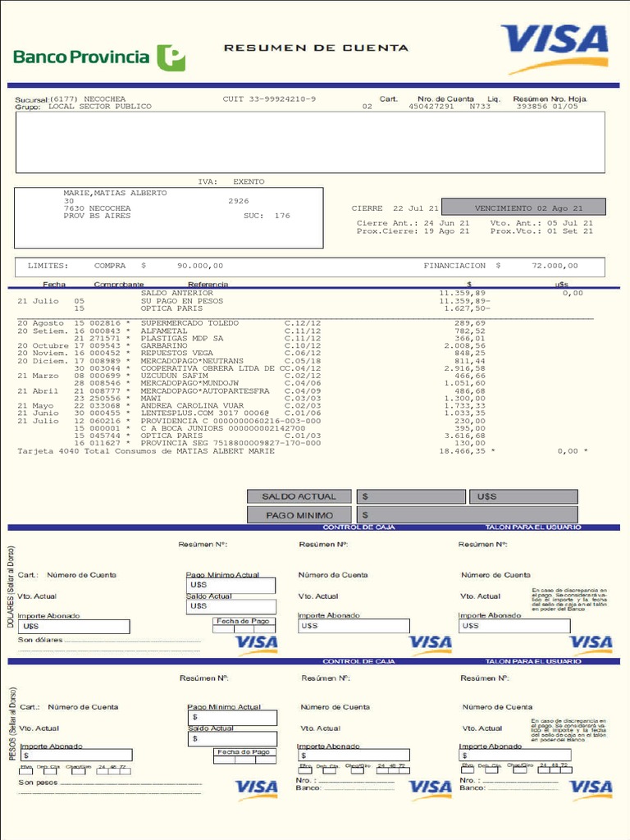Click the IVA: EXENTO text

[x=231, y=181]
